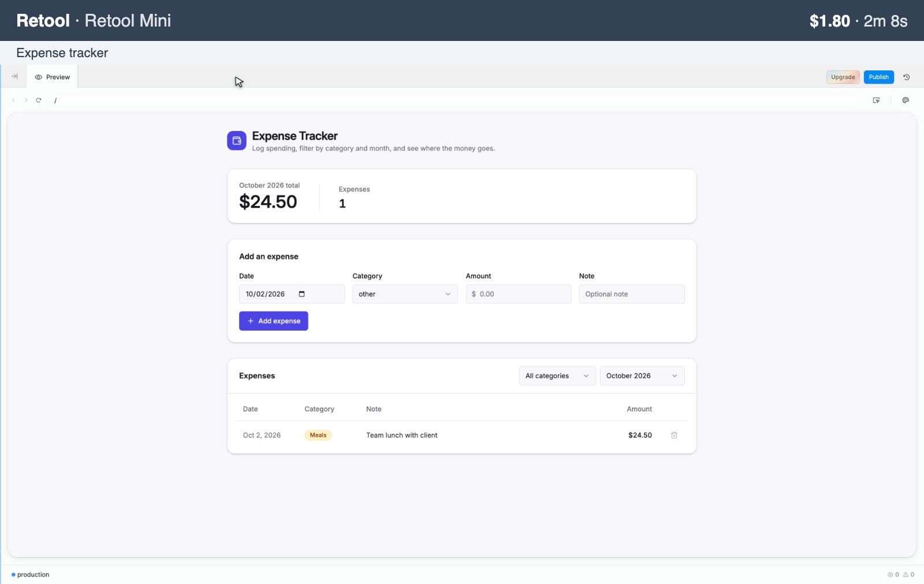Image resolution: width=924 pixels, height=584 pixels.
Task: Go forward in the preview browser
Action: click(x=26, y=100)
